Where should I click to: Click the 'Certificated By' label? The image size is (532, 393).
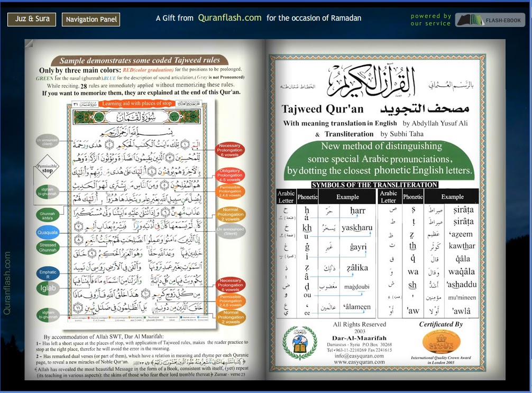(x=441, y=324)
